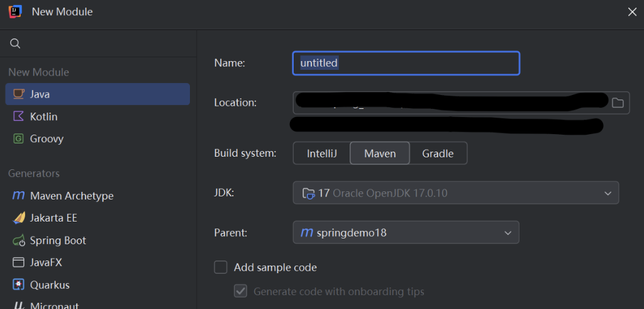Screen dimensions: 644x309
Task: Open the JDK version dropdown
Action: click(x=456, y=193)
